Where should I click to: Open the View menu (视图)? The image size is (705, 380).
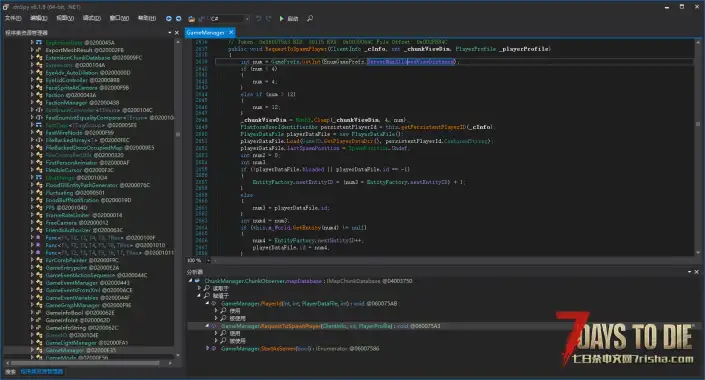(x=65, y=18)
